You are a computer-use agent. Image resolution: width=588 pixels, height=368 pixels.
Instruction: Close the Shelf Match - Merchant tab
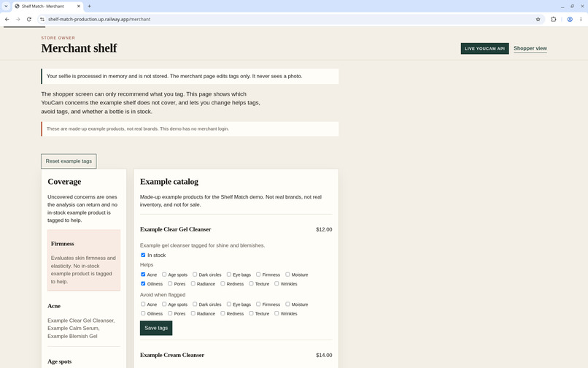(x=78, y=6)
